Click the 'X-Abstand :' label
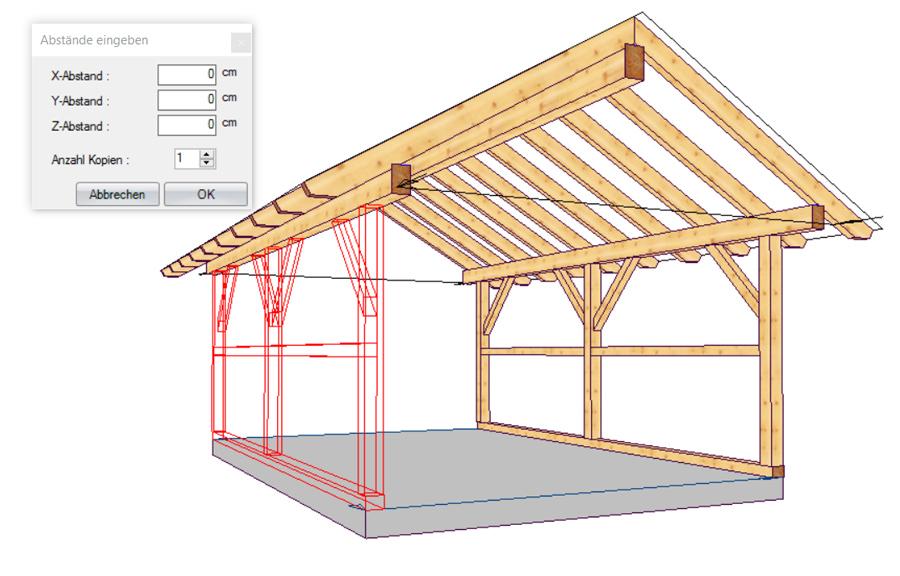Screen dimensions: 900x576 click(x=80, y=76)
